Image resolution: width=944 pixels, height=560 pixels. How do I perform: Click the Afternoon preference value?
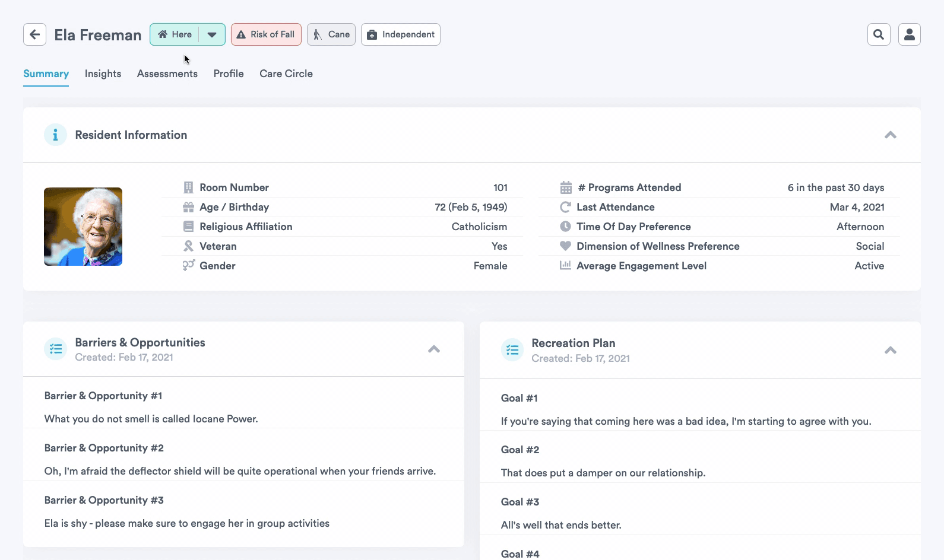tap(860, 227)
